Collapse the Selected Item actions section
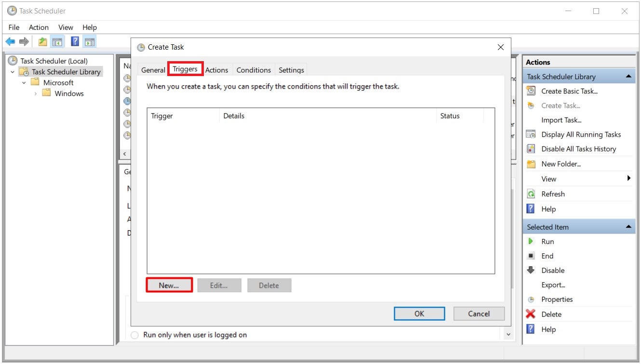 click(628, 227)
